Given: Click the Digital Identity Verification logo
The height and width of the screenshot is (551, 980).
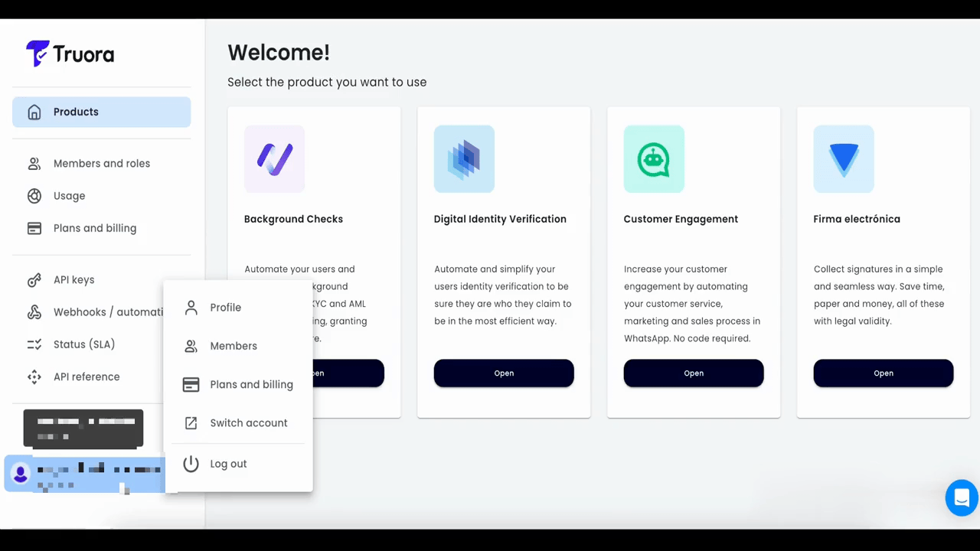Looking at the screenshot, I should pyautogui.click(x=464, y=159).
